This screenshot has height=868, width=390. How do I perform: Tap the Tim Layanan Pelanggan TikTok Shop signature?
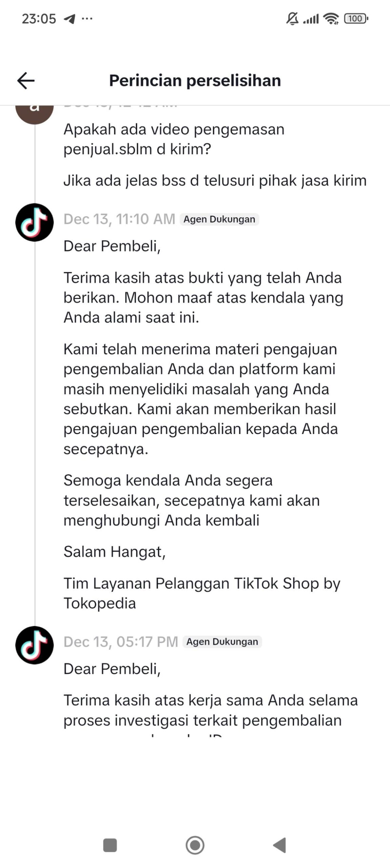(x=202, y=593)
